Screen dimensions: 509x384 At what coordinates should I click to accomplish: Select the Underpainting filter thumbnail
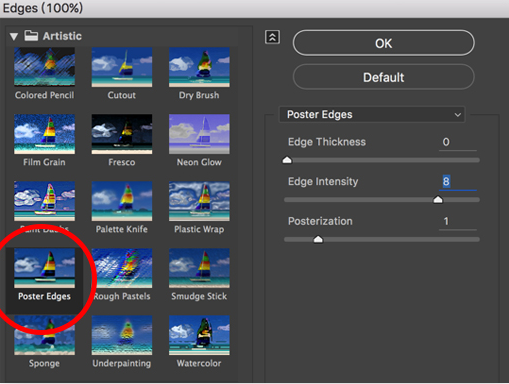[x=122, y=335]
